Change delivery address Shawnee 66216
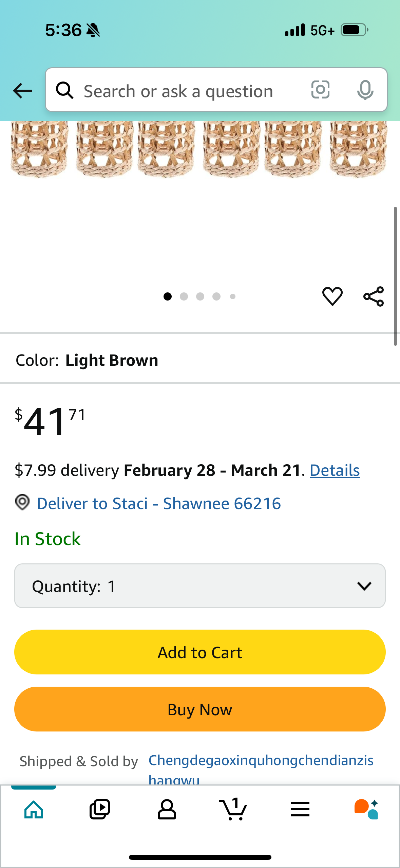 coord(159,503)
